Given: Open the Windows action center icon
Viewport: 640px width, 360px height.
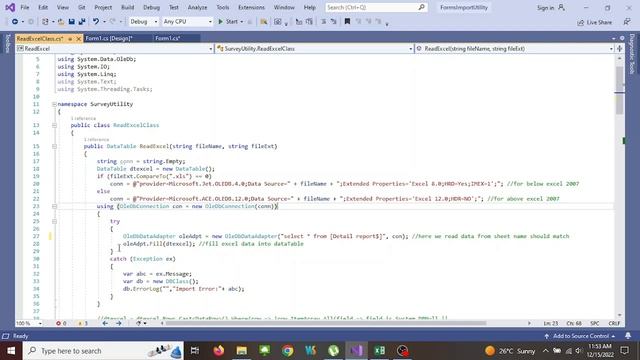Looking at the screenshot, I should 624,351.
